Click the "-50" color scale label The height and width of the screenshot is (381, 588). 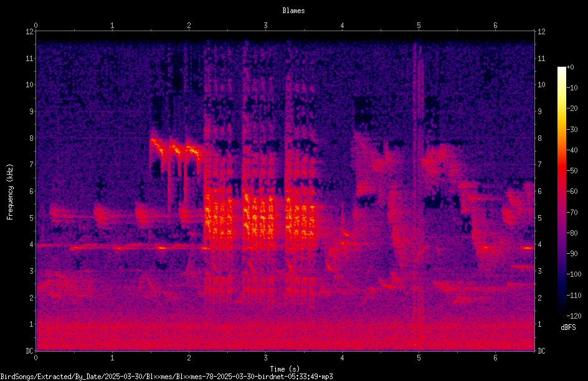coord(572,171)
